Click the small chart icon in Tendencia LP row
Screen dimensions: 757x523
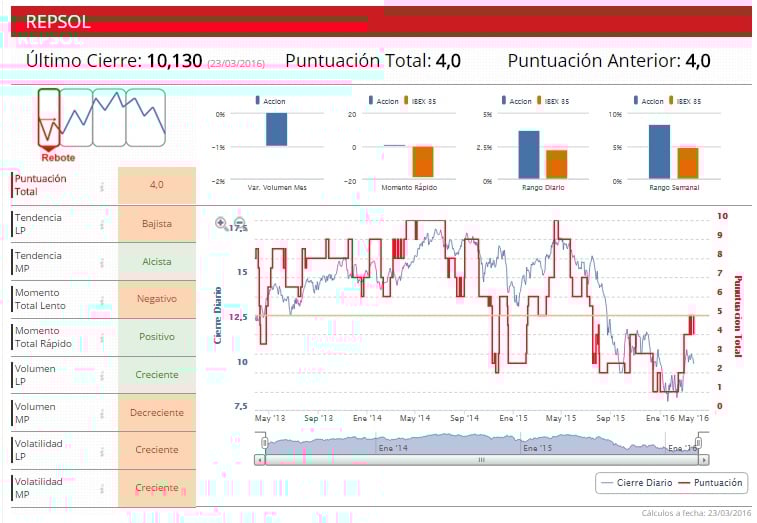102,225
